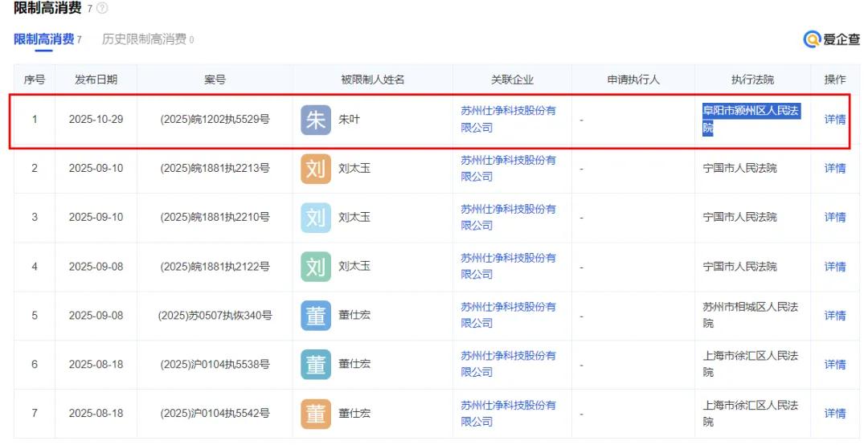The height and width of the screenshot is (445, 868).
Task: Click the 发布日期 column header
Action: coord(96,80)
